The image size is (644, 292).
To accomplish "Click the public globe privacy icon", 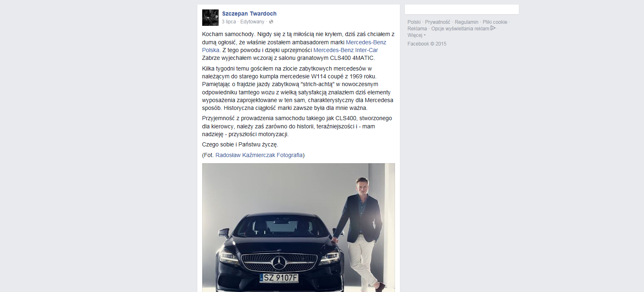I will point(271,22).
